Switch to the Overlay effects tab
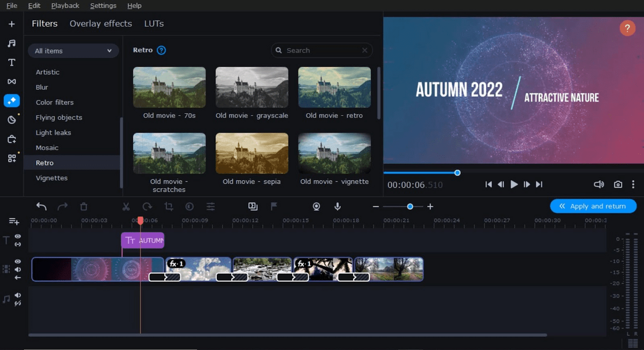This screenshot has height=350, width=644. coord(100,24)
